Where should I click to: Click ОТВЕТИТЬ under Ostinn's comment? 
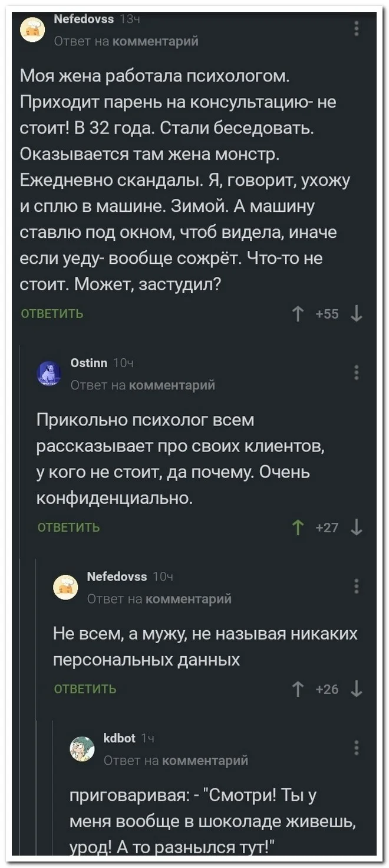pyautogui.click(x=69, y=527)
